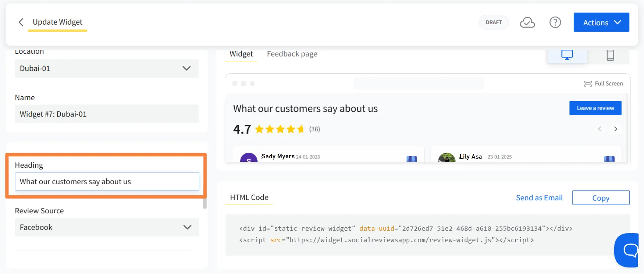Screen dimensions: 644x274
Task: Click the script src code line
Action: (386, 240)
